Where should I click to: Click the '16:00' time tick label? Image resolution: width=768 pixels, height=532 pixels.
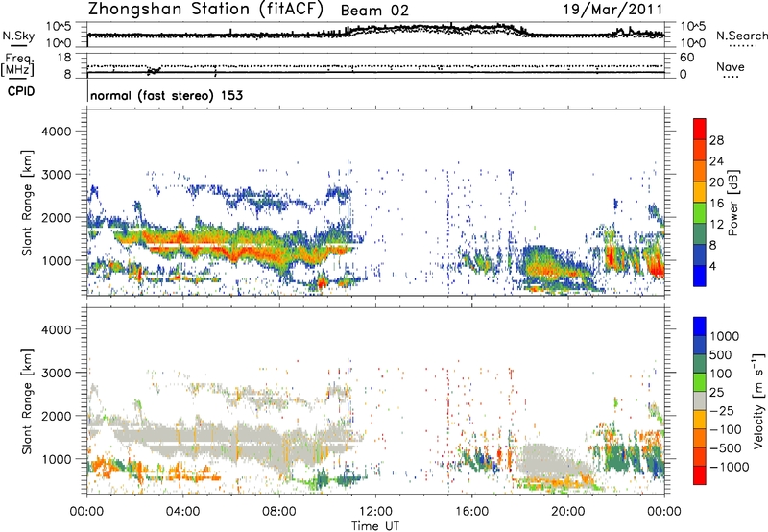pyautogui.click(x=471, y=512)
